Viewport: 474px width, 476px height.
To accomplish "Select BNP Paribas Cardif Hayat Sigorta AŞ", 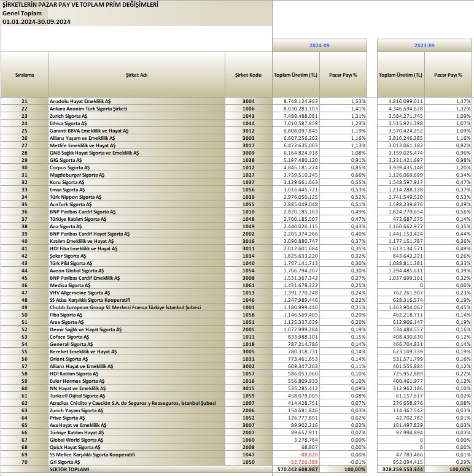I will coord(136,234).
